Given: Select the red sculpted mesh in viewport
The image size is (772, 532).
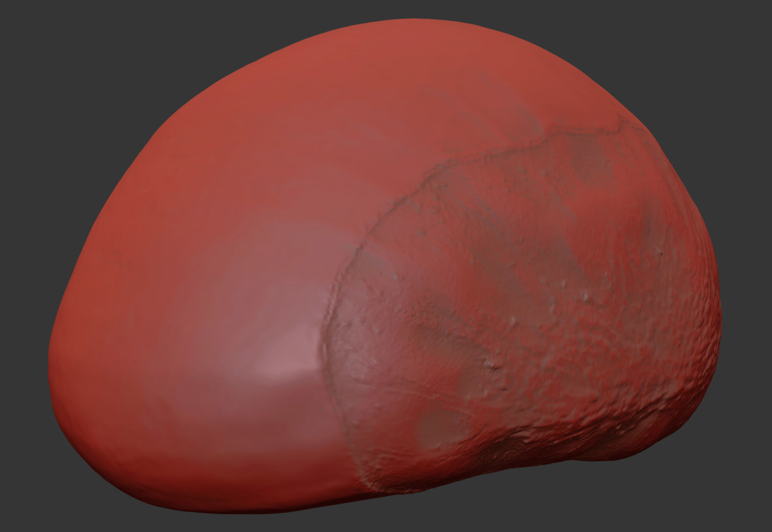Looking at the screenshot, I should point(384,266).
